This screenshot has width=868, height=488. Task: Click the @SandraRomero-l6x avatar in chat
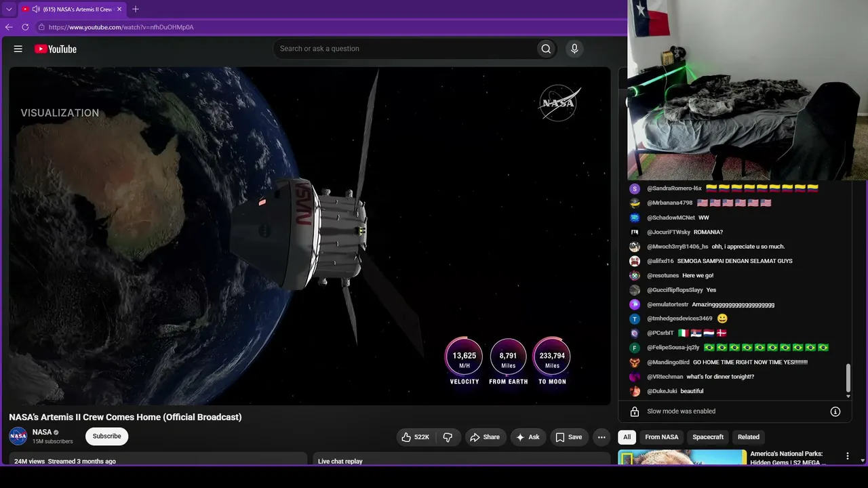click(x=635, y=188)
